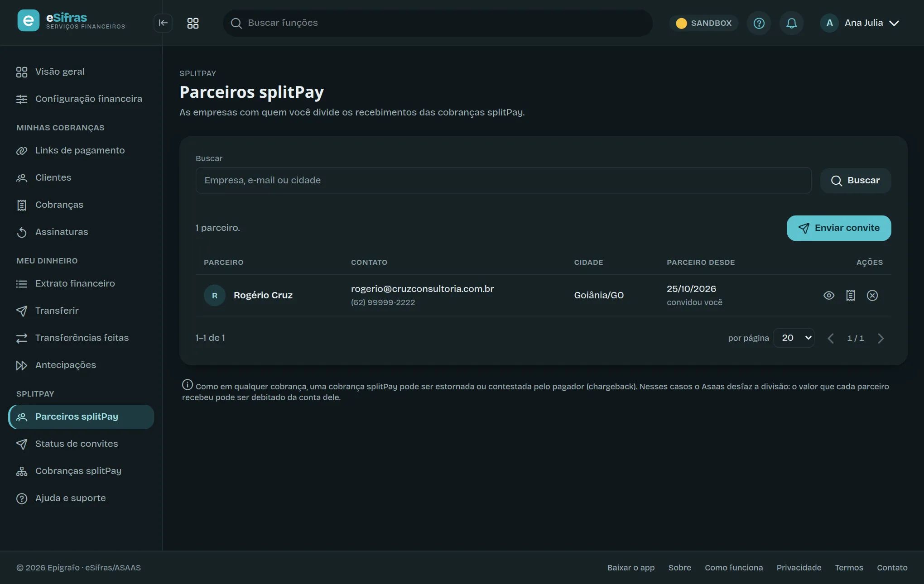This screenshot has height=584, width=924.
Task: Click the Enviar convite button
Action: (839, 228)
